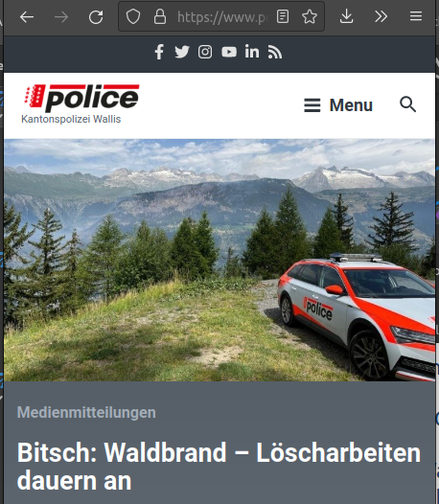
Task: Open the Facebook social link
Action: [x=159, y=52]
